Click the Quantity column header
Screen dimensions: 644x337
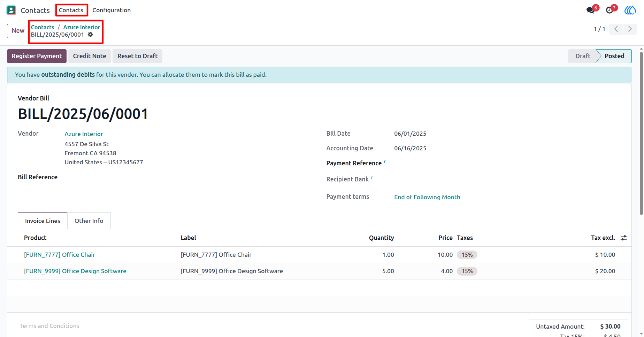381,238
